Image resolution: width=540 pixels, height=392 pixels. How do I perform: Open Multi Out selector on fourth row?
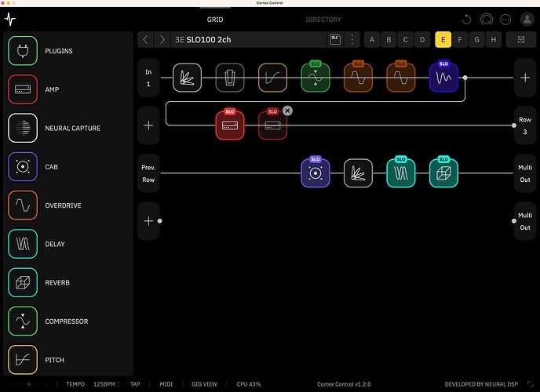525,221
